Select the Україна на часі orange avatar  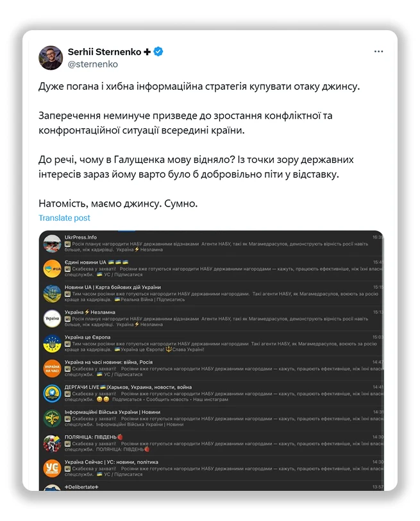(x=52, y=369)
